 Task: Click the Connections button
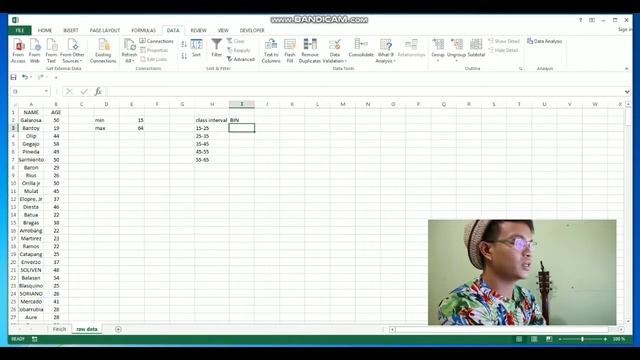(157, 41)
